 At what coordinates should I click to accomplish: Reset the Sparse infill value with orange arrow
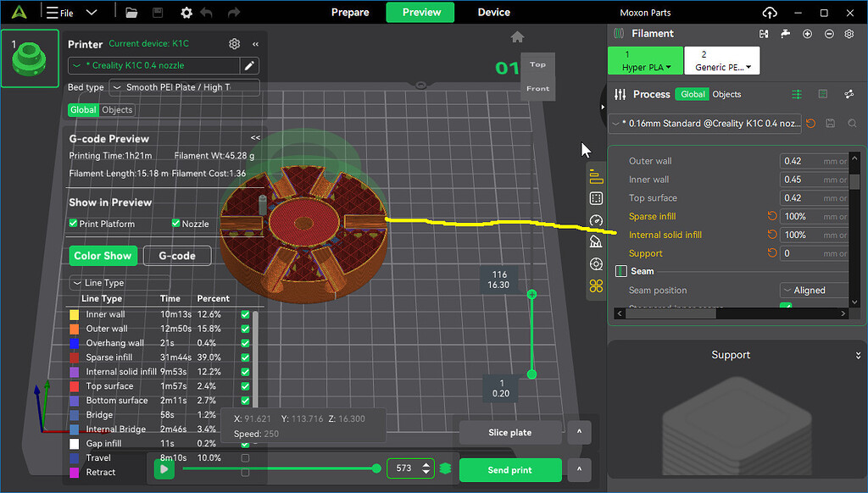[772, 216]
